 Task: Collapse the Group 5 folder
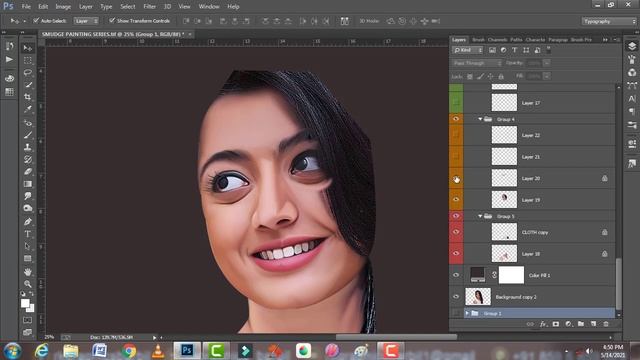coord(480,216)
